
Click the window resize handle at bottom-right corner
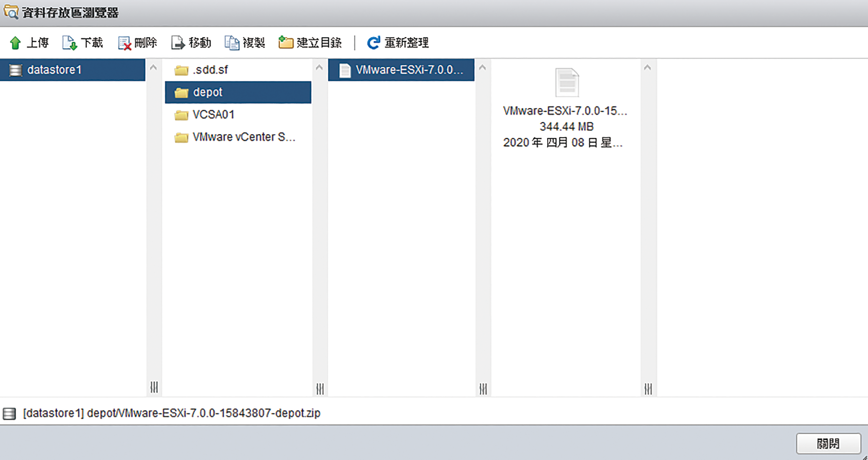pos(865,457)
